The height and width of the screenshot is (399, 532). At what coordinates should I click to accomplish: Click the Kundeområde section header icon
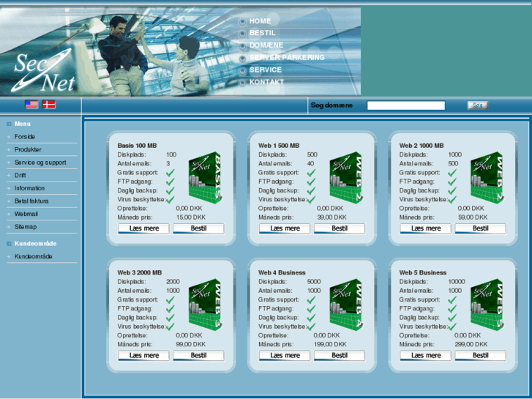(x=9, y=244)
